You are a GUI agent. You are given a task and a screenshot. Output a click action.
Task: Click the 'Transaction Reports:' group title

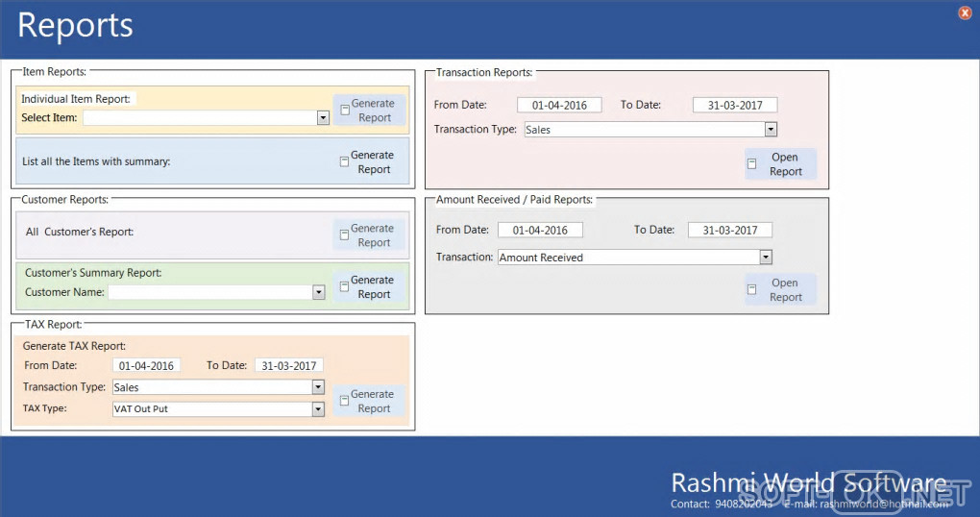pos(484,72)
